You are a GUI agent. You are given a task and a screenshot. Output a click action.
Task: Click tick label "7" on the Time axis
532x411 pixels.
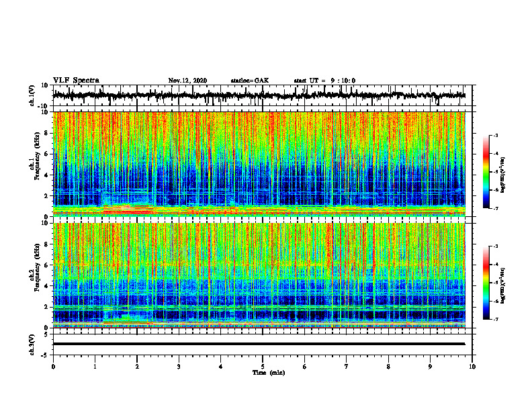[x=347, y=367]
